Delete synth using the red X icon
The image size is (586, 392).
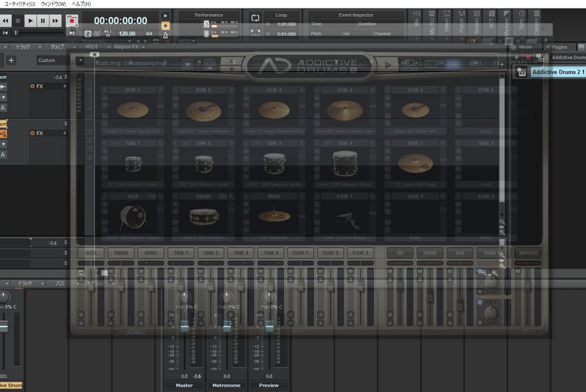click(528, 57)
